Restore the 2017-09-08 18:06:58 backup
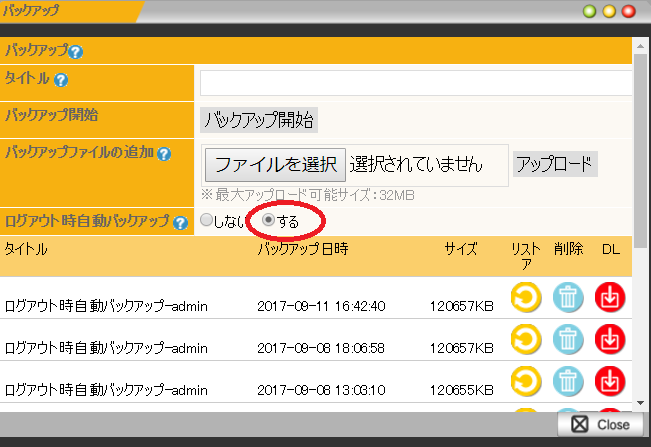The image size is (651, 447). coord(526,339)
